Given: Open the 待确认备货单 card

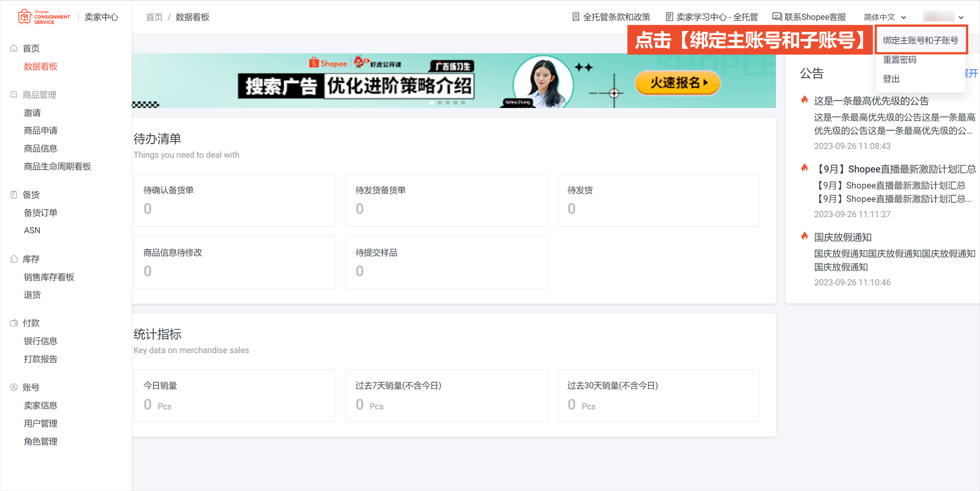Looking at the screenshot, I should coord(235,200).
